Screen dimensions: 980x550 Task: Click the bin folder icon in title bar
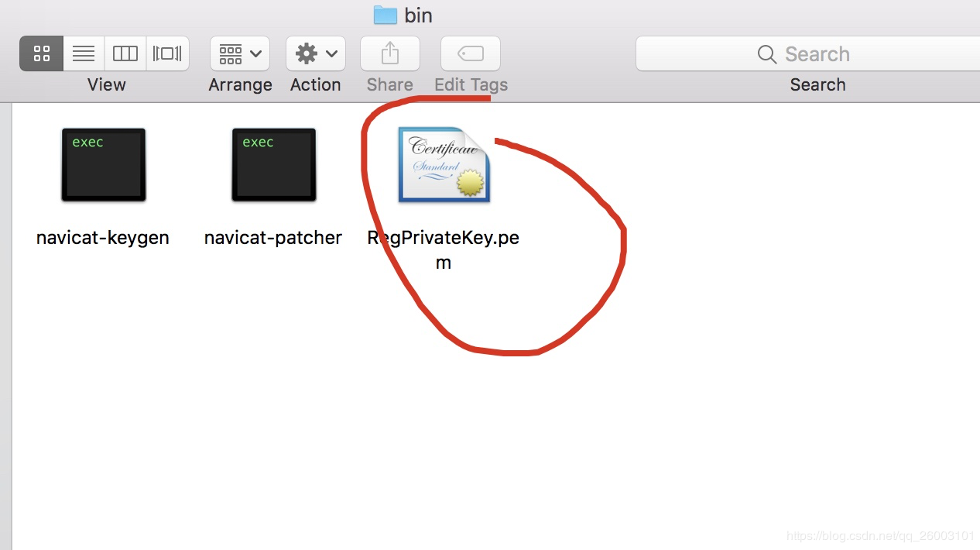(x=385, y=15)
